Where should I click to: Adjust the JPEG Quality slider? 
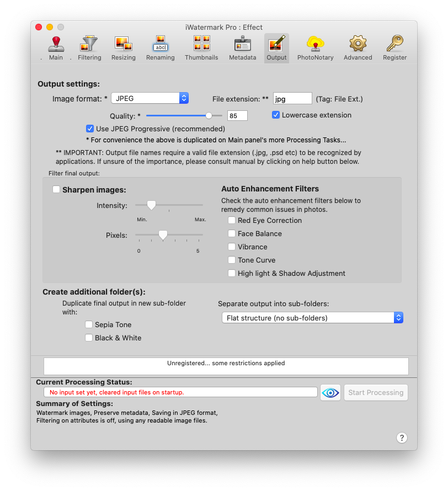(x=184, y=115)
